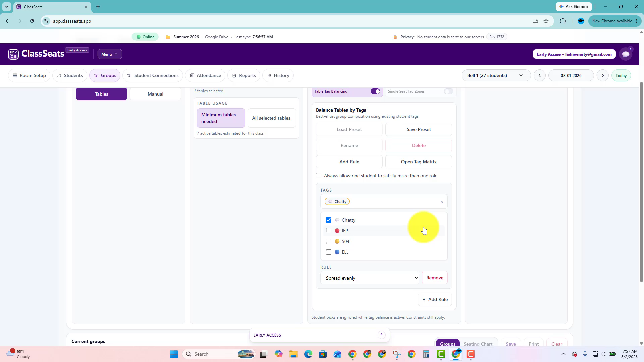
Task: Open the weather widget showing 69°F
Action: tap(18, 354)
